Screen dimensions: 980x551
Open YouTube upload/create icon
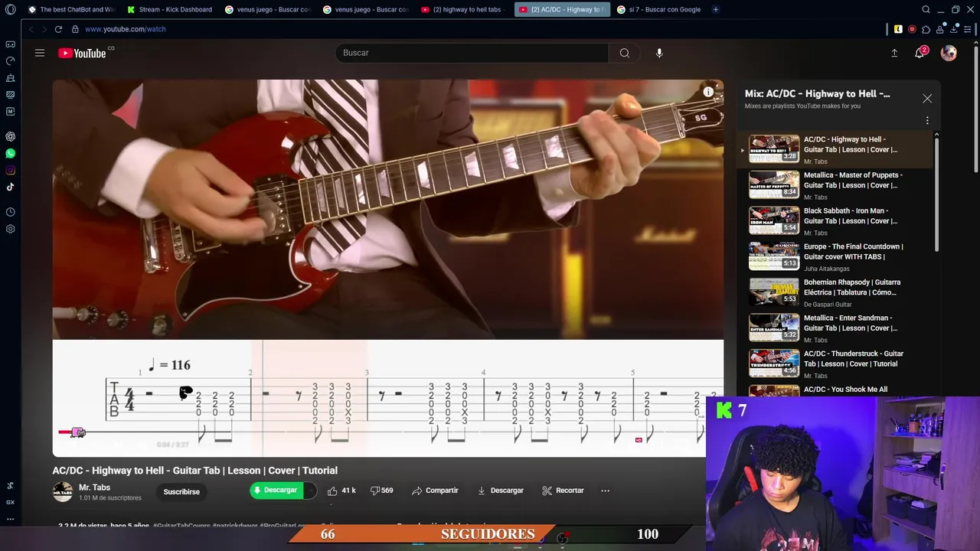coord(894,53)
